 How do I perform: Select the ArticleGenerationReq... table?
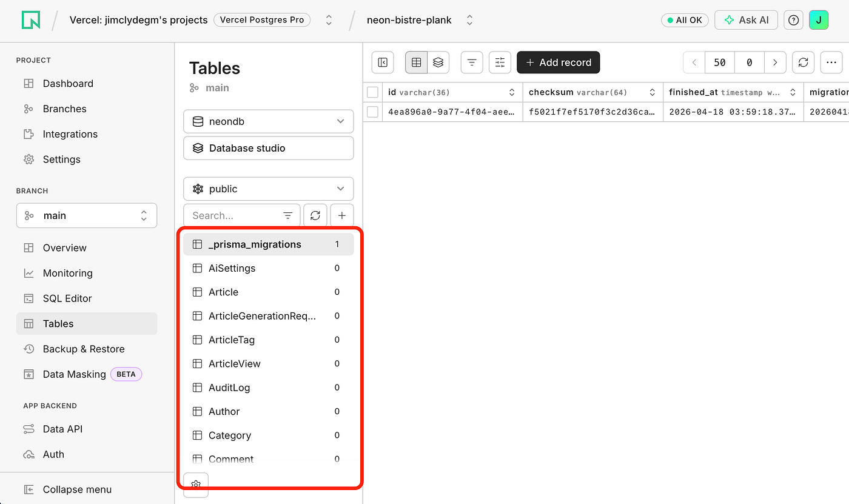[x=268, y=316]
